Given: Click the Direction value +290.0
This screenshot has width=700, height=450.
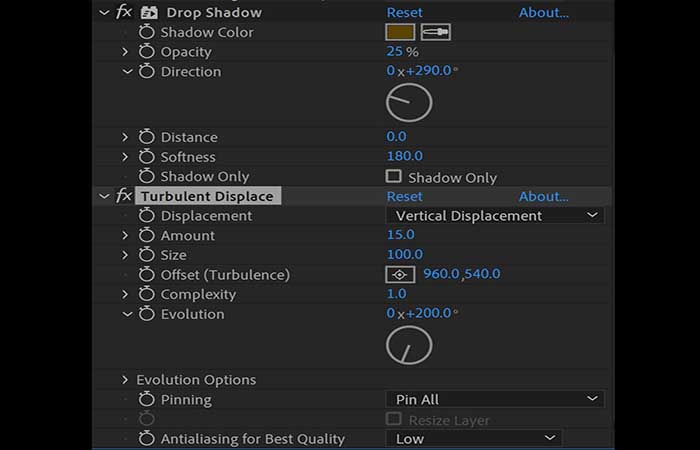Looking at the screenshot, I should tap(429, 71).
